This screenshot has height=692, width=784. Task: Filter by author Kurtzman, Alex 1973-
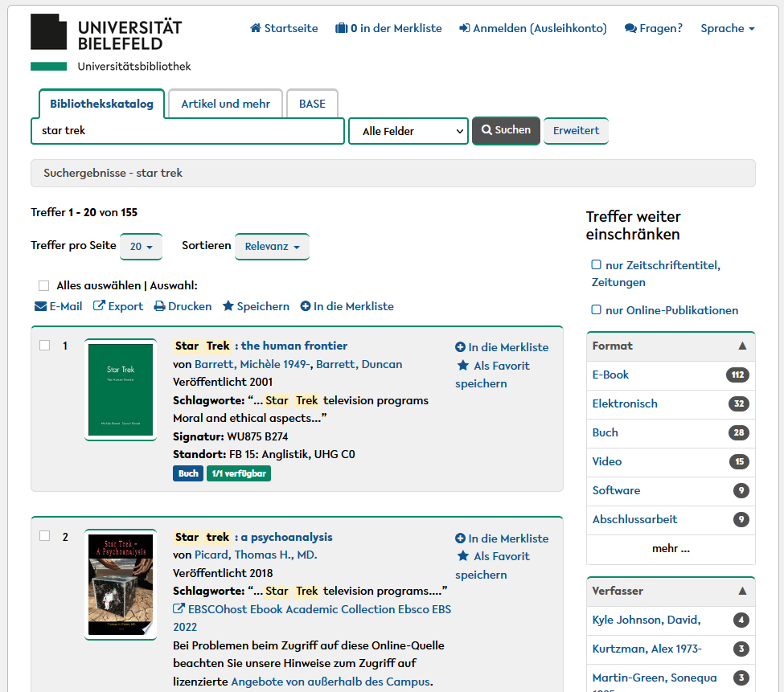671,649
